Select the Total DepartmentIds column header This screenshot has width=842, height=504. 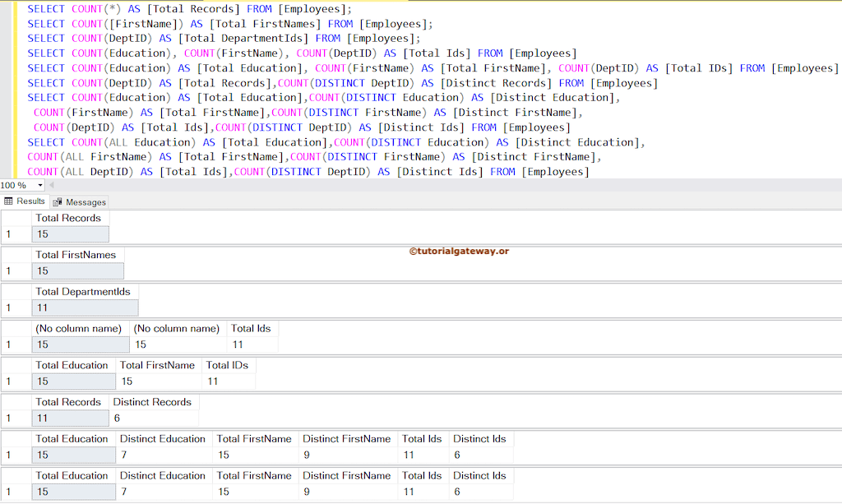pyautogui.click(x=85, y=291)
